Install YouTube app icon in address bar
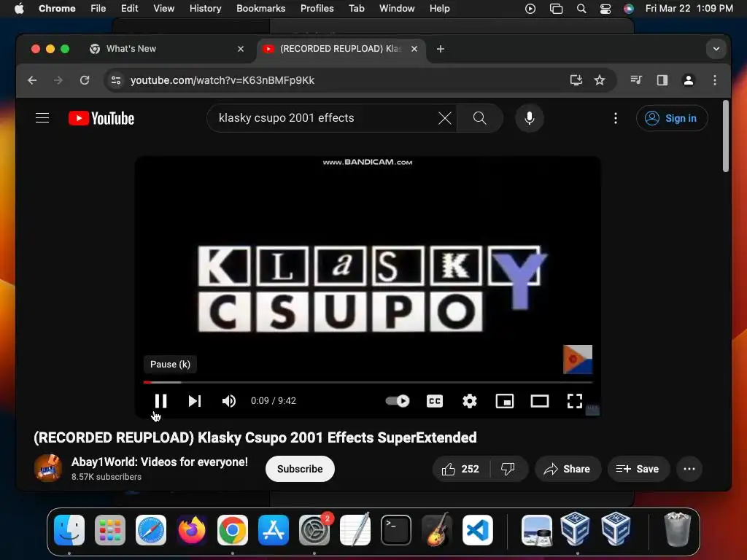The height and width of the screenshot is (560, 747). 576,80
